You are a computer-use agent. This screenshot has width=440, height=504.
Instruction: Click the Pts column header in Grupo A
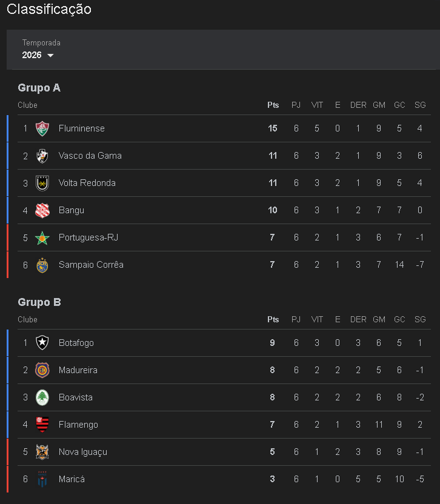(273, 105)
